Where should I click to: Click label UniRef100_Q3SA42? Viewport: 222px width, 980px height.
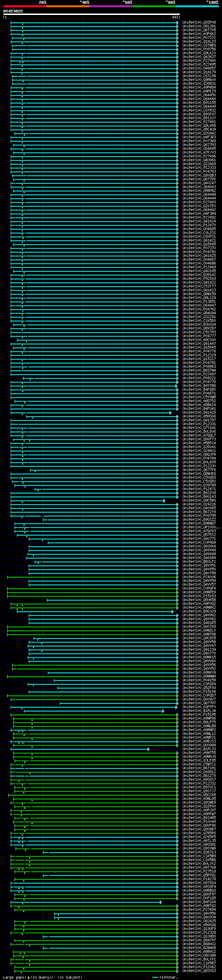[x=199, y=133]
